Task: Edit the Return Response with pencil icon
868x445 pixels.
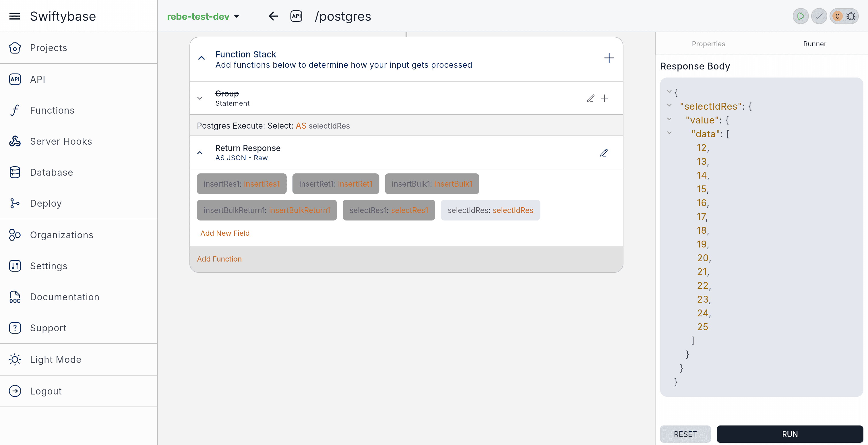Action: click(604, 153)
